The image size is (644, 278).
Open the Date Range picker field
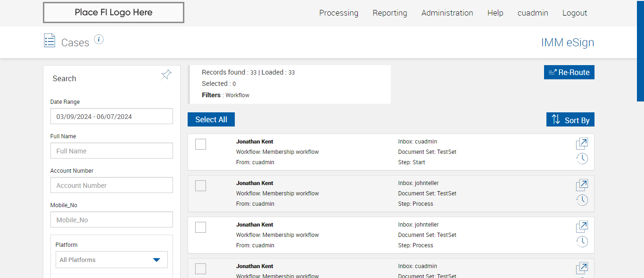(111, 117)
